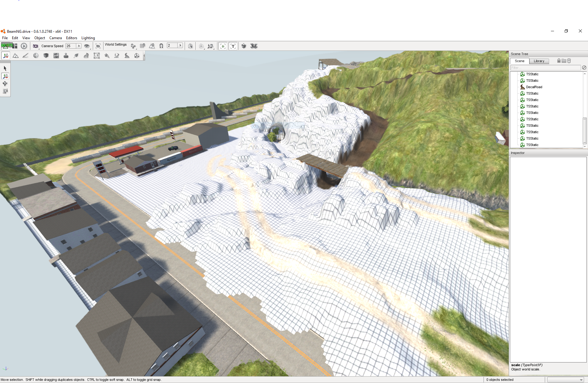Click the Camera Speed arrow button
The width and height of the screenshot is (588, 383).
coord(79,46)
